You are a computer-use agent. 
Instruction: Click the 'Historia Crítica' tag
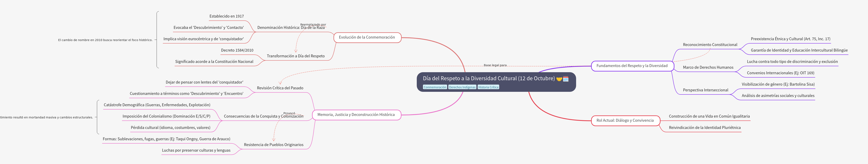[488, 87]
